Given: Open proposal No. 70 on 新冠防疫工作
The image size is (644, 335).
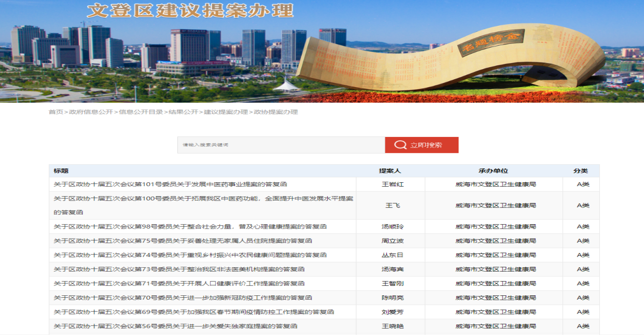Looking at the screenshot, I should 183,298.
